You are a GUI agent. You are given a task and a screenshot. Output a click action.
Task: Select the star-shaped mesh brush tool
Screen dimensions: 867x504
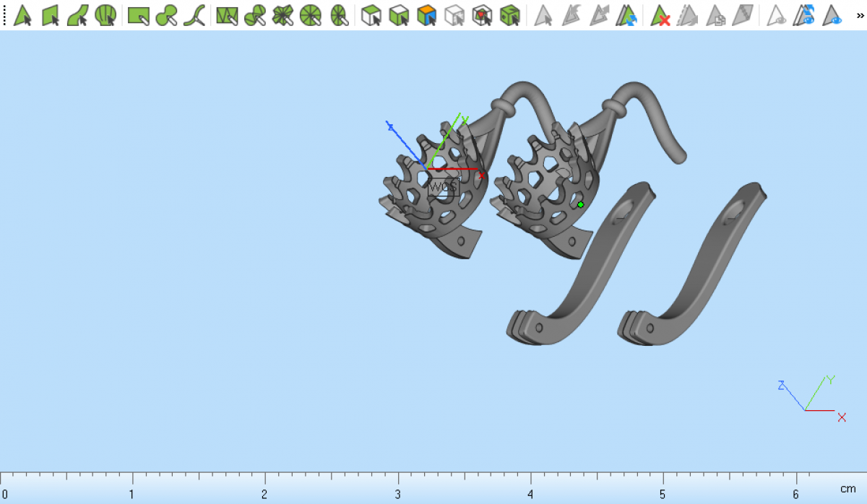tap(282, 14)
